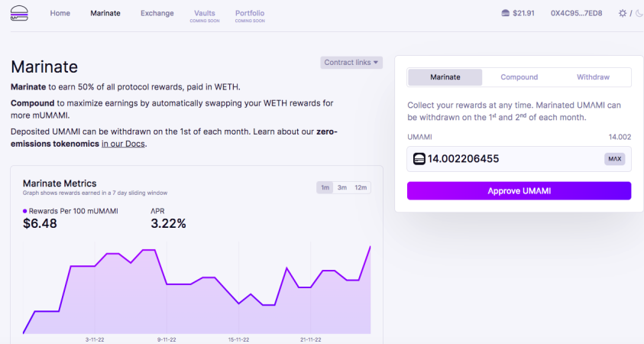Image resolution: width=644 pixels, height=344 pixels.
Task: Switch to dark theme moon icon
Action: (639, 13)
